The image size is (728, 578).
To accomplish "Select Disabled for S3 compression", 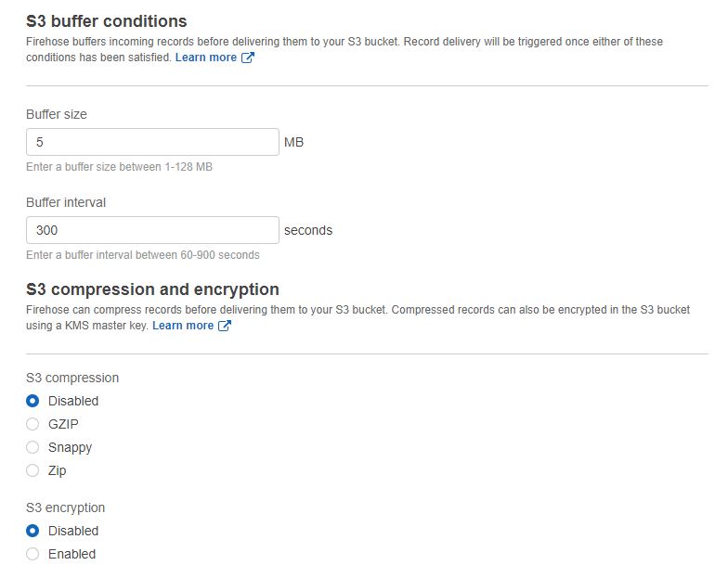I will click(33, 401).
